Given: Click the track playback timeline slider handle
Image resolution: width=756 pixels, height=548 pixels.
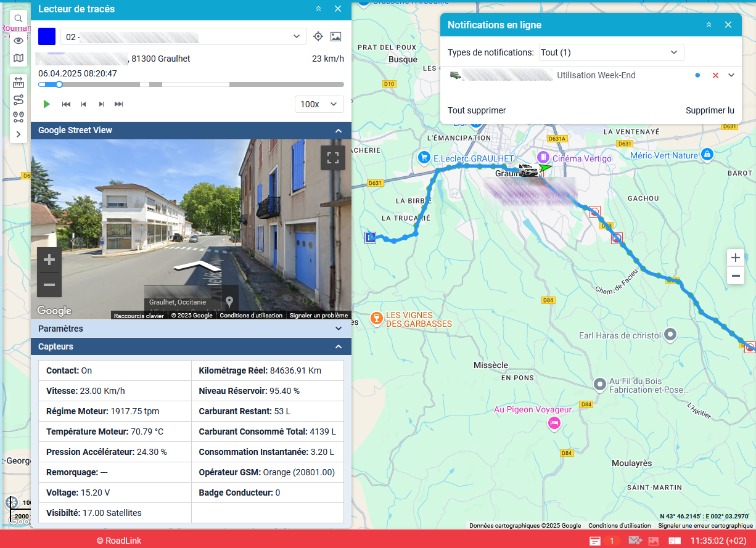Looking at the screenshot, I should coord(59,84).
